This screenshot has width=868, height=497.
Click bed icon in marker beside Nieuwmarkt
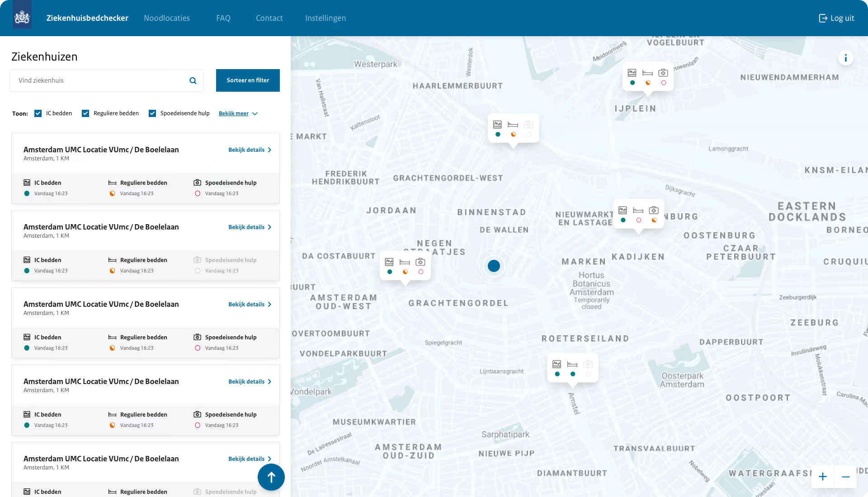pyautogui.click(x=638, y=210)
